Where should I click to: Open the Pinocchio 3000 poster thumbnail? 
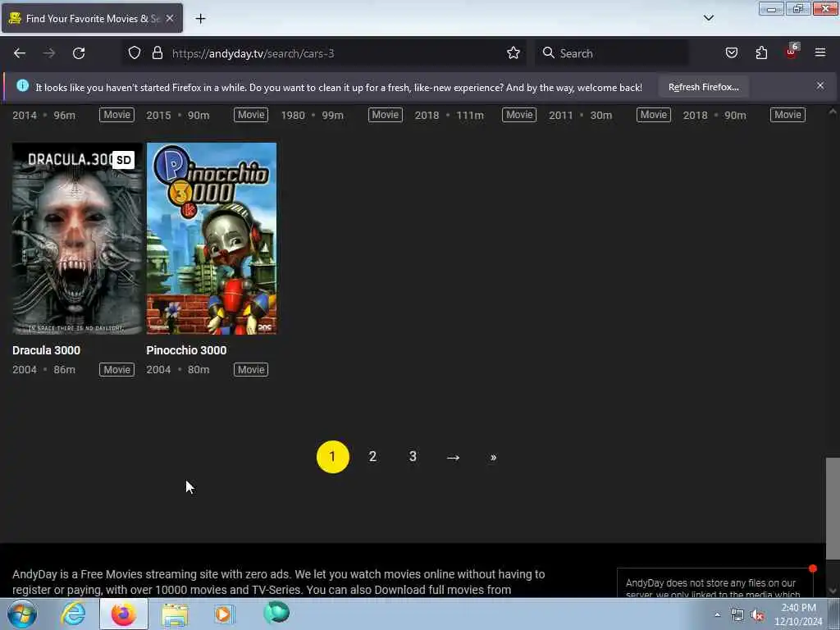click(x=212, y=239)
